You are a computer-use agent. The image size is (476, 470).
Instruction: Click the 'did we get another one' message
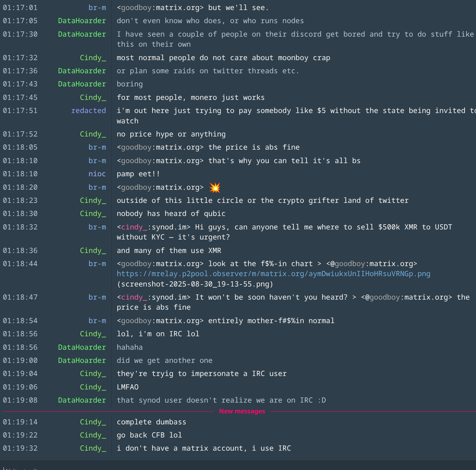tap(164, 360)
